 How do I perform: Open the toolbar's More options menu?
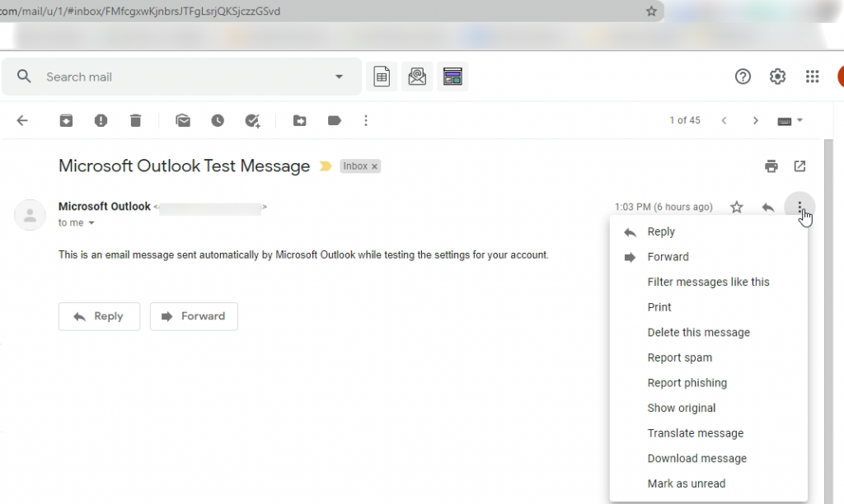(366, 120)
